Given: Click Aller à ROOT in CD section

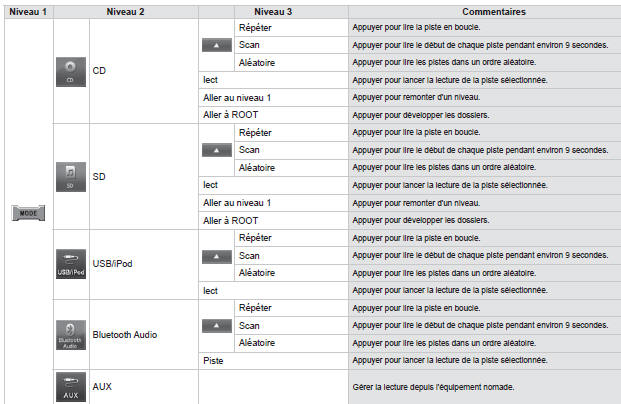Looking at the screenshot, I should pos(230,115).
